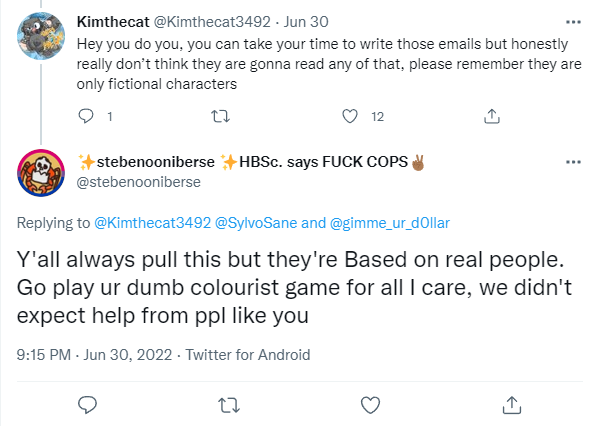Like stebenooniberse's tweet
The height and width of the screenshot is (426, 598).
point(370,405)
